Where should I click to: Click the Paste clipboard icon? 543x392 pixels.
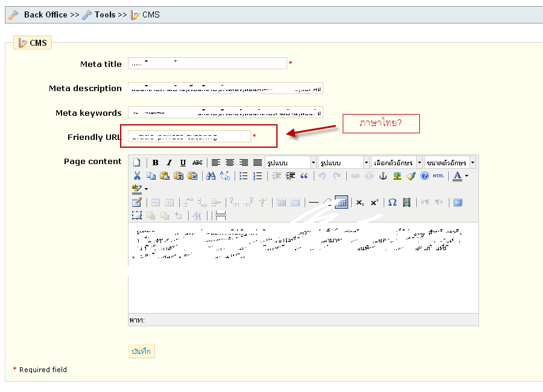(x=165, y=176)
